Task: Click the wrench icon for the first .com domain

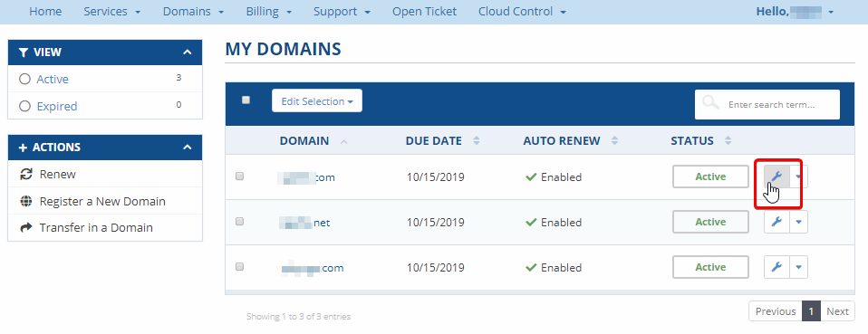Action: tap(776, 177)
